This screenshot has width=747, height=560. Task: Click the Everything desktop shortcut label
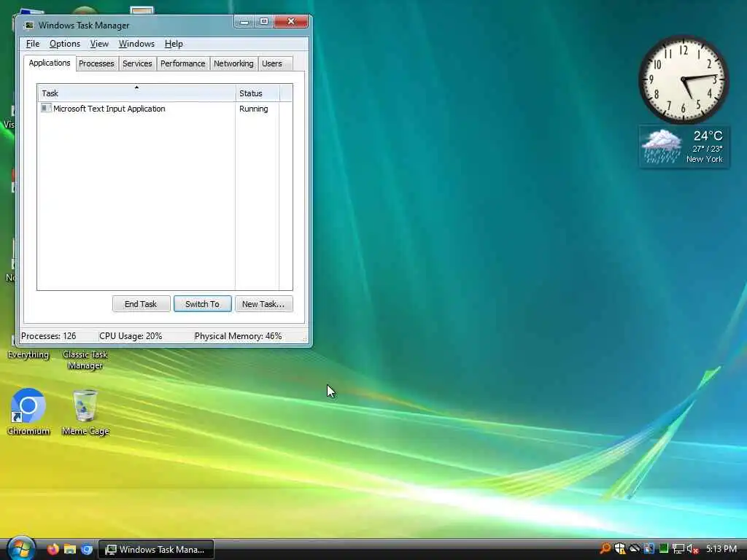pos(28,354)
